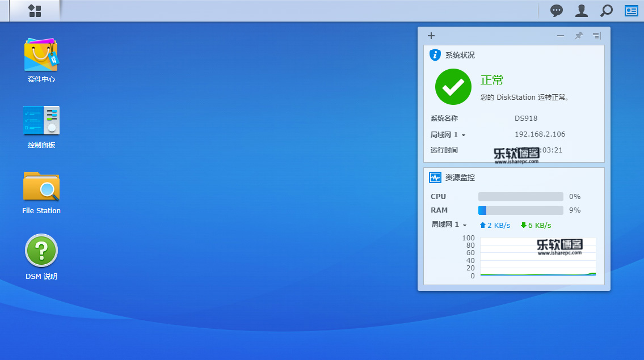Click the network traffic graph
Viewport: 644px width, 360px height.
coord(538,257)
